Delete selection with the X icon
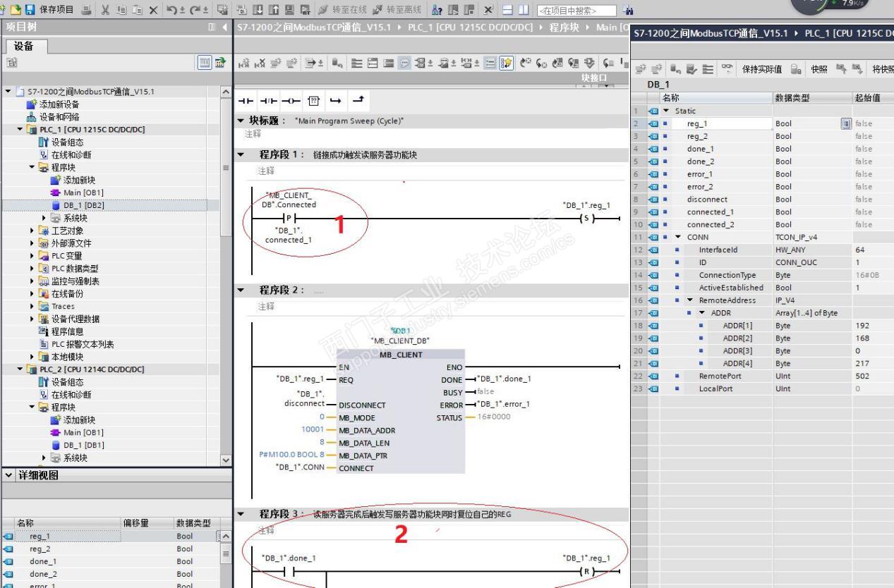The height and width of the screenshot is (588, 894). coord(153,10)
